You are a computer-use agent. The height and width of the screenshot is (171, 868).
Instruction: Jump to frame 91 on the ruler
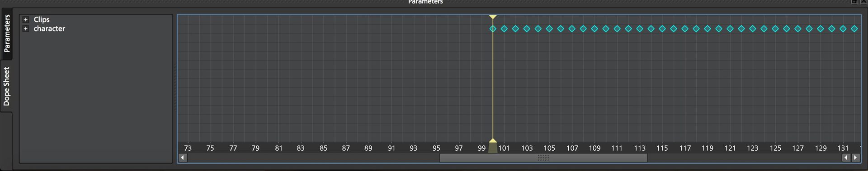(x=392, y=148)
